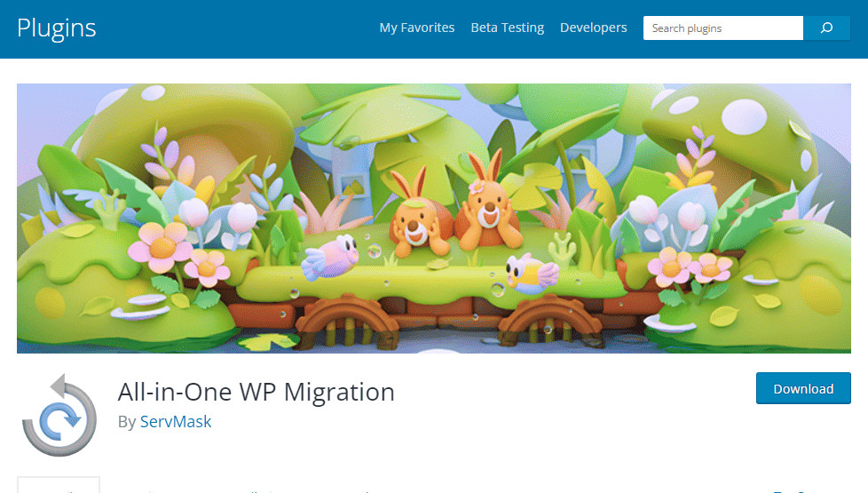The height and width of the screenshot is (493, 868).
Task: Click the search magnifier icon button
Action: pyautogui.click(x=826, y=28)
